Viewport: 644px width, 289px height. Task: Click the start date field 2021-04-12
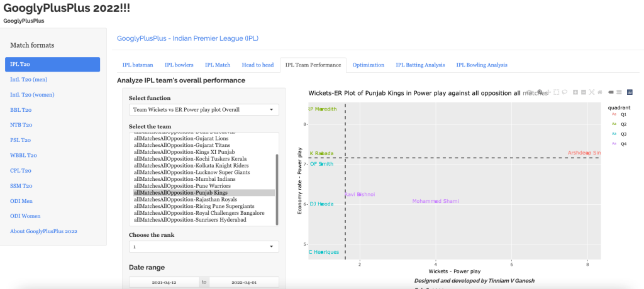164,283
